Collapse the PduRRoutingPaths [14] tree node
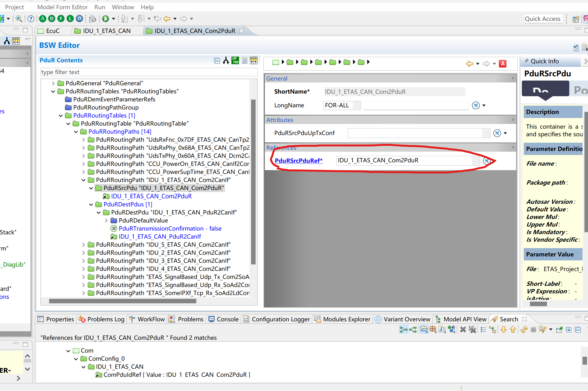588x391 pixels. pyautogui.click(x=76, y=132)
